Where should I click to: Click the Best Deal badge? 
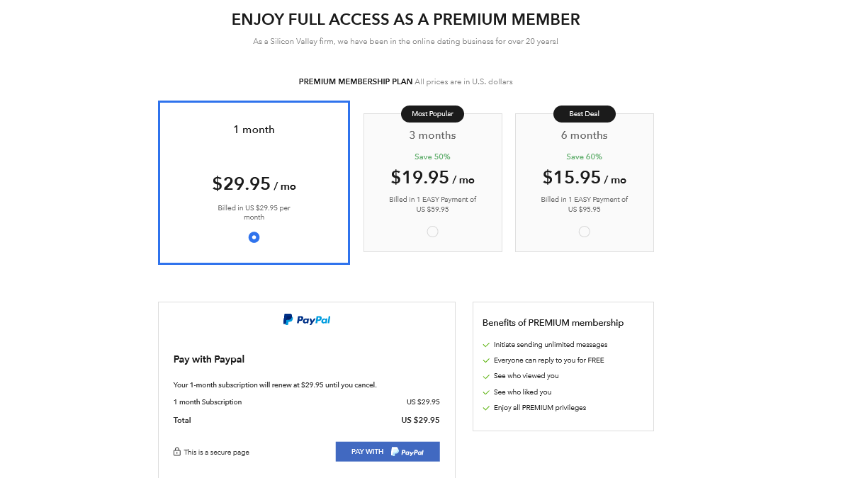coord(585,113)
